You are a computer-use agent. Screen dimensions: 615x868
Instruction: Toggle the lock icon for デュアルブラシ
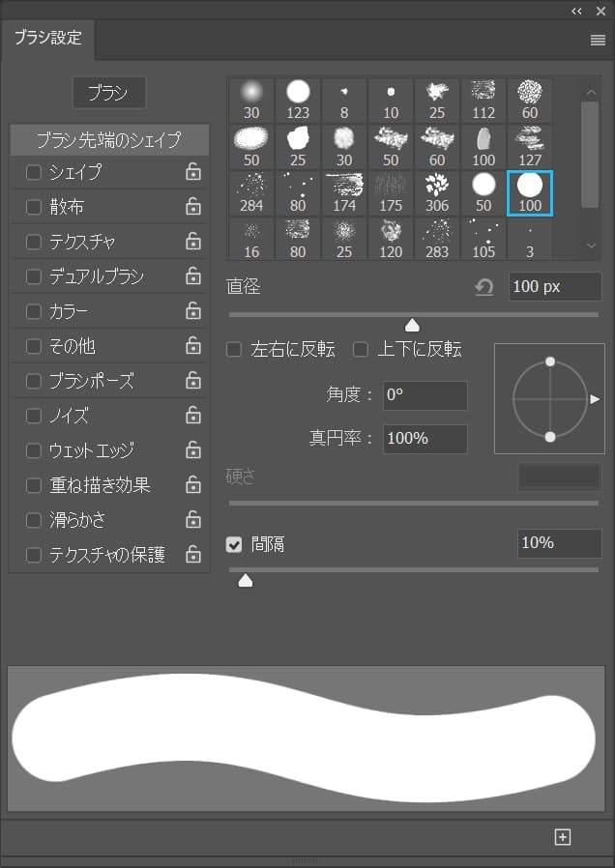[192, 275]
